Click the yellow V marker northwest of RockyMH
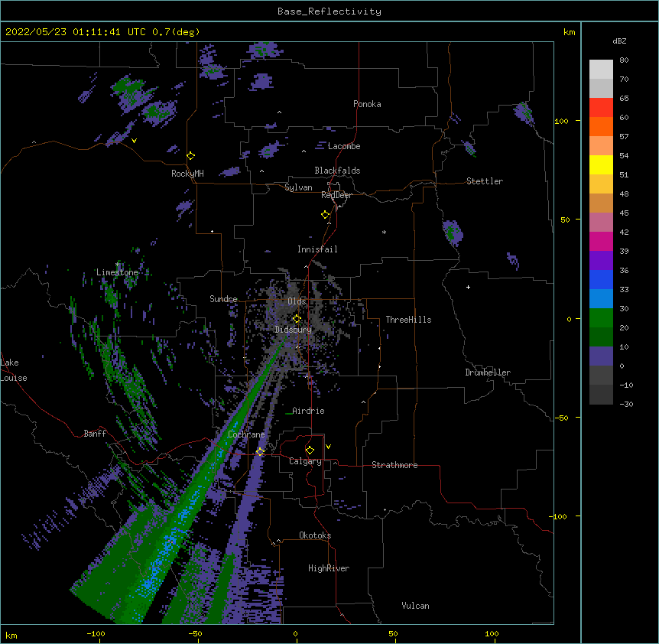Image resolution: width=659 pixels, height=644 pixels. [x=134, y=141]
